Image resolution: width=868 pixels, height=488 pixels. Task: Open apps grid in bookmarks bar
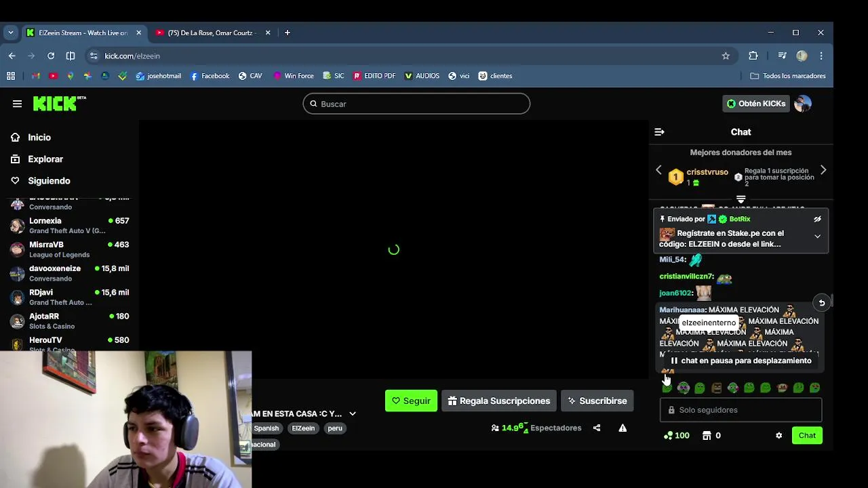click(11, 76)
